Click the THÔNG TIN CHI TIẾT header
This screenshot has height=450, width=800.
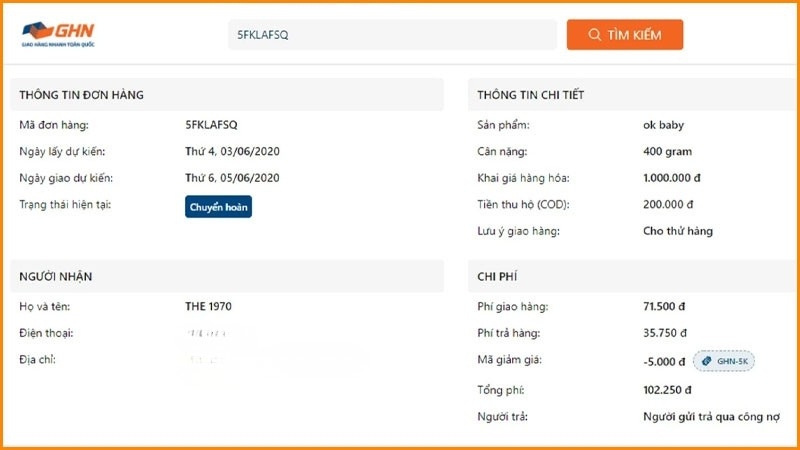530,95
